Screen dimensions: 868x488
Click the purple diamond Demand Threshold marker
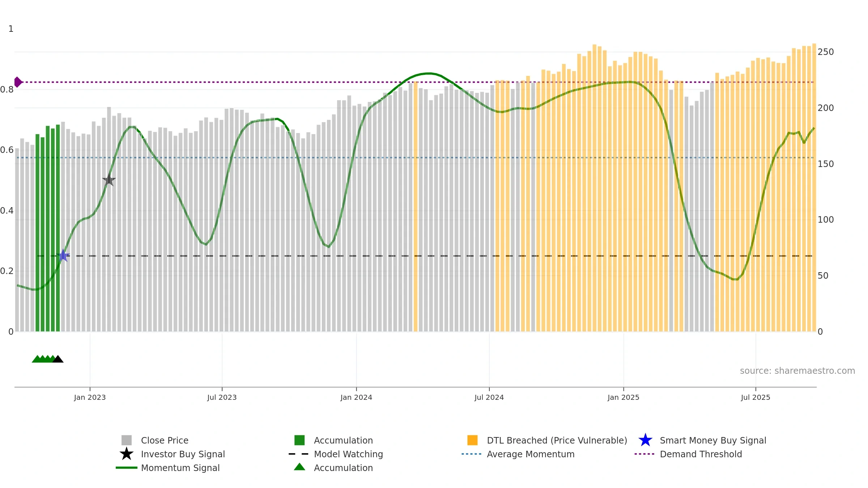pyautogui.click(x=18, y=82)
